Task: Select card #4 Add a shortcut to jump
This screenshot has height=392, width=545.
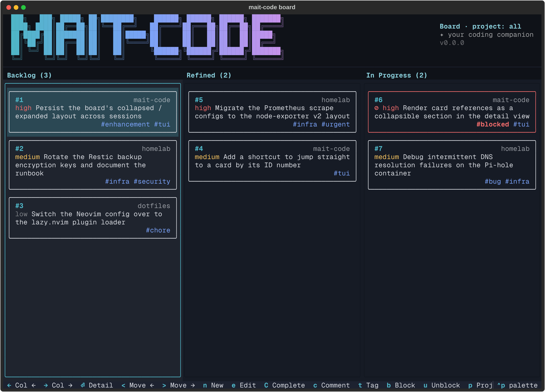Action: (x=272, y=161)
